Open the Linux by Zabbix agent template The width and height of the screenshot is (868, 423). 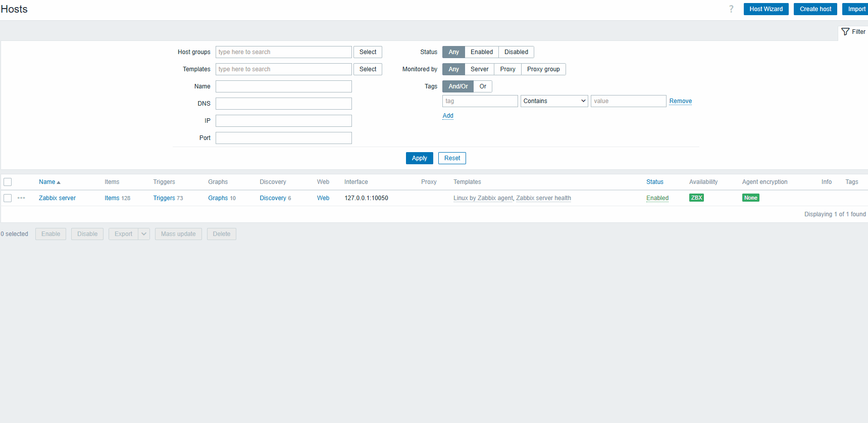click(x=483, y=198)
